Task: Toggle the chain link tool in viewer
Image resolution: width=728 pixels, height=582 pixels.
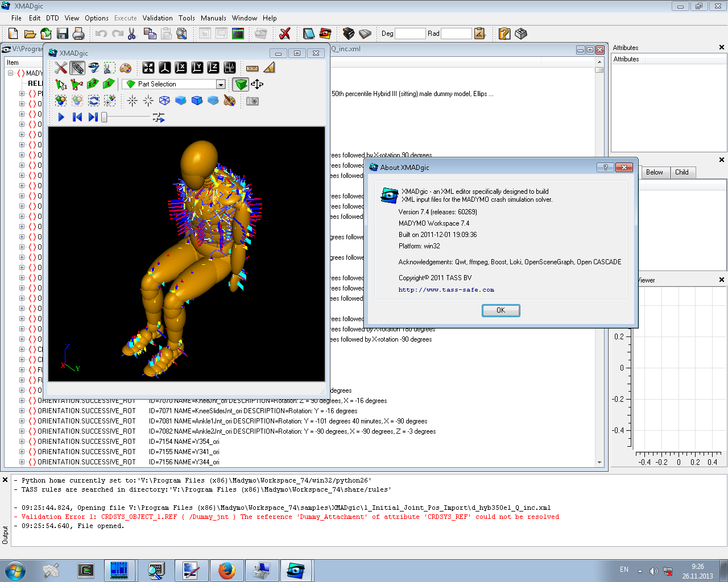Action: tap(77, 68)
